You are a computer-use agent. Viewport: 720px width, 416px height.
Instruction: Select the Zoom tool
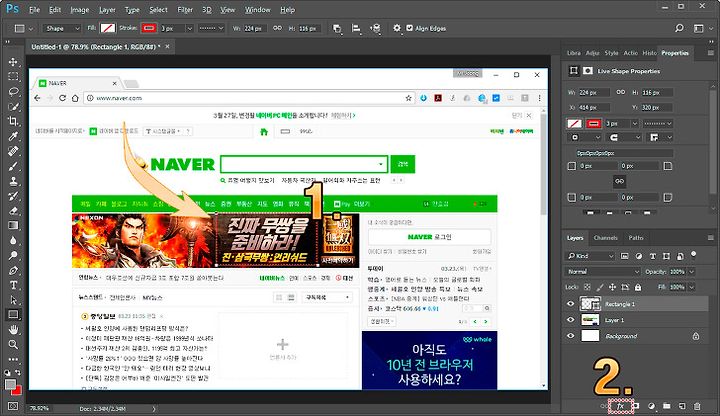point(13,344)
